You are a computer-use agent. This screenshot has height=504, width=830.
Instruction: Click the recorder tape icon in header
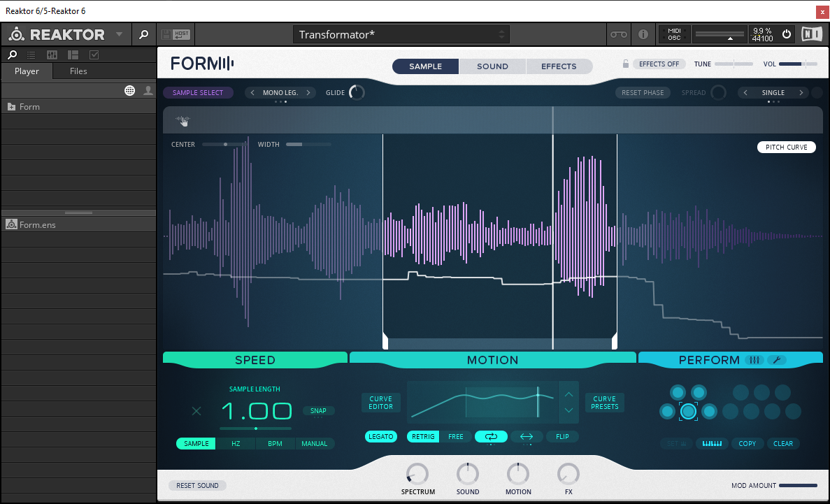(x=618, y=34)
